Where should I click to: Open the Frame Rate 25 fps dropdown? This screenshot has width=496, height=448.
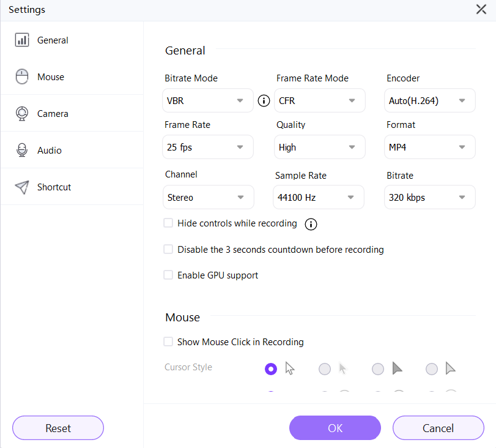208,147
